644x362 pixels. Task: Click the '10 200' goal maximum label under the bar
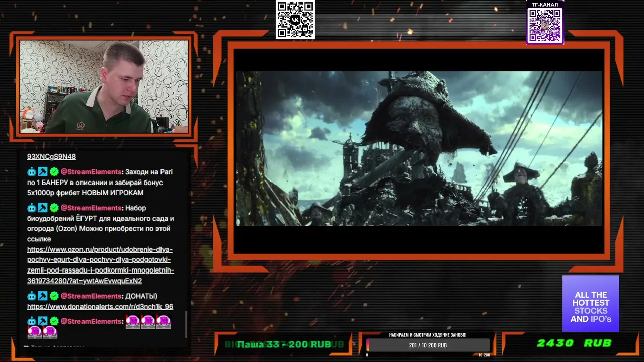[484, 355]
